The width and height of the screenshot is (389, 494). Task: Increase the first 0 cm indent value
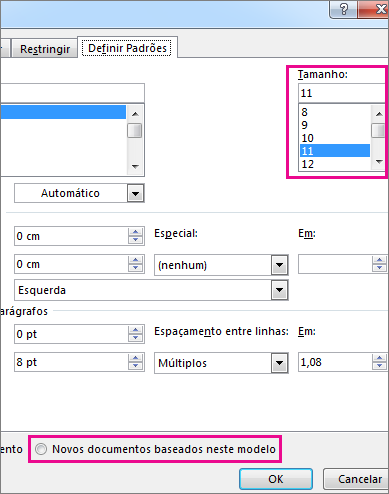135,232
